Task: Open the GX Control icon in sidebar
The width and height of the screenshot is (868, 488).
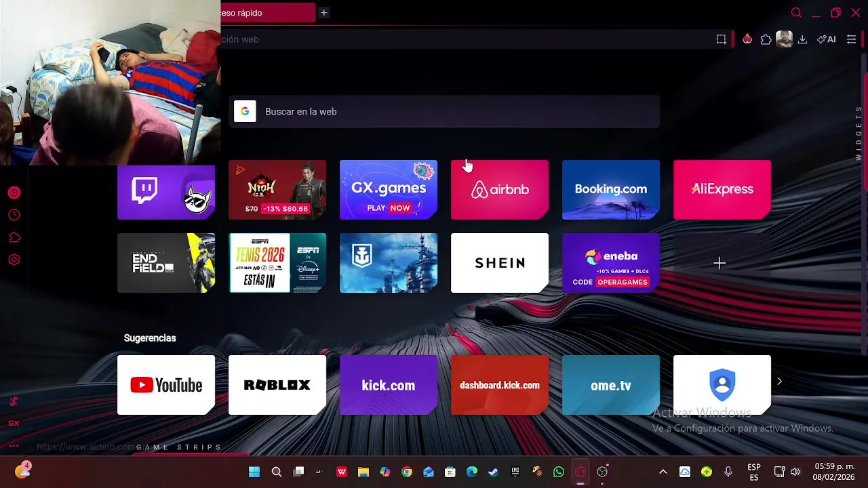Action: (x=14, y=401)
